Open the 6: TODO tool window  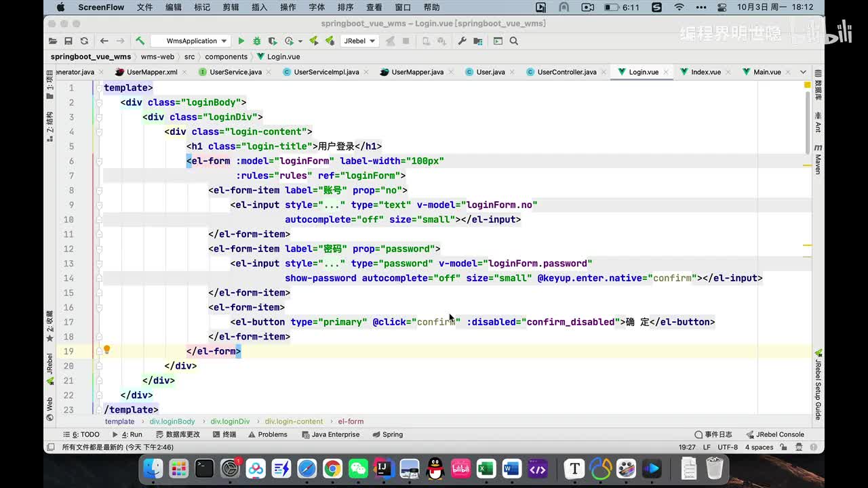coord(81,434)
